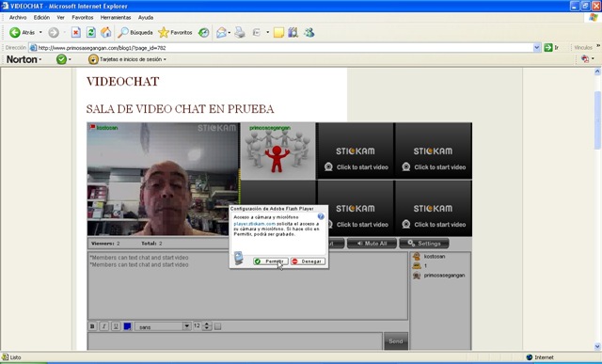The height and width of the screenshot is (364, 602).
Task: Open the Edición menu
Action: pyautogui.click(x=41, y=17)
